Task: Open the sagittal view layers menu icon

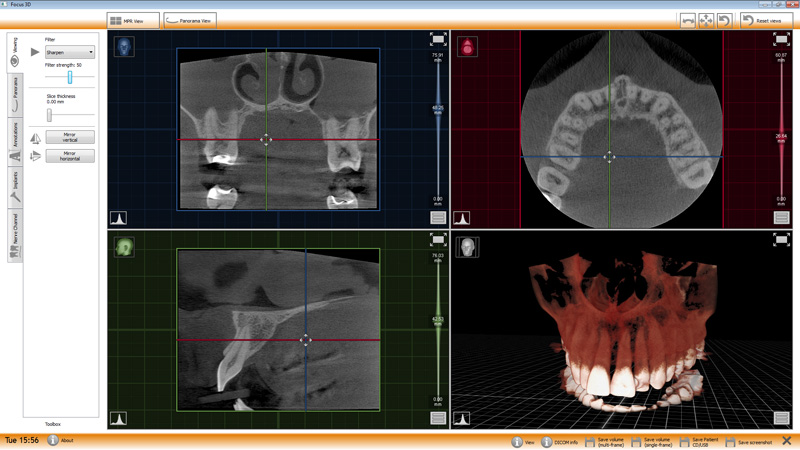Action: (438, 418)
